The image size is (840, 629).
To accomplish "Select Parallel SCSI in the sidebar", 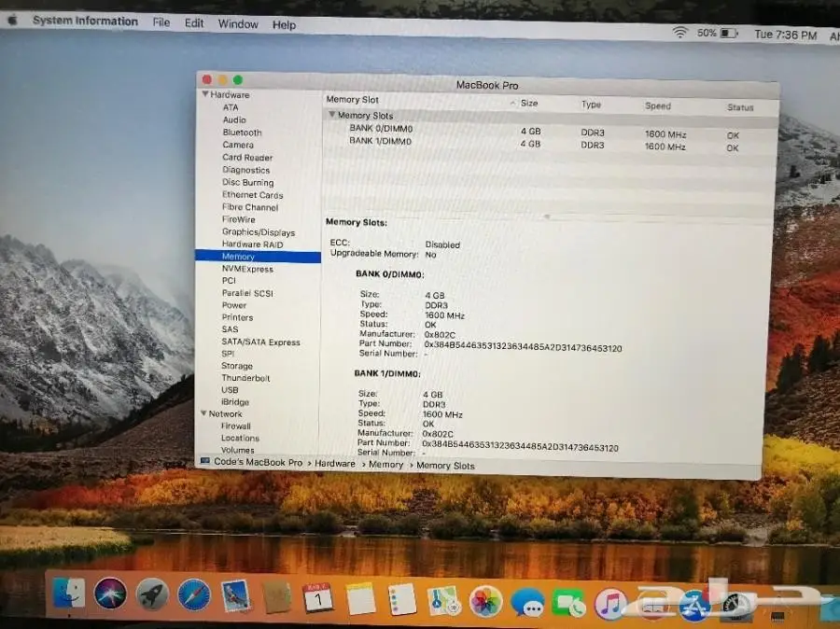I will tap(247, 293).
